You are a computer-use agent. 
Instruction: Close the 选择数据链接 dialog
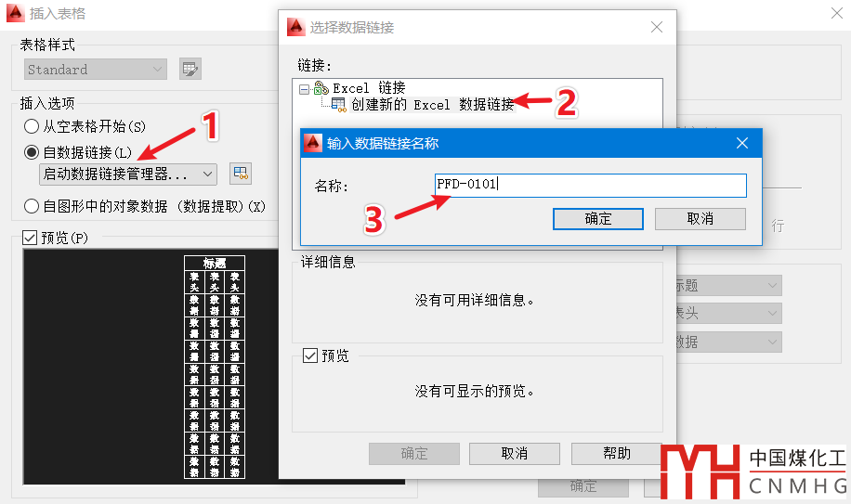(x=657, y=27)
